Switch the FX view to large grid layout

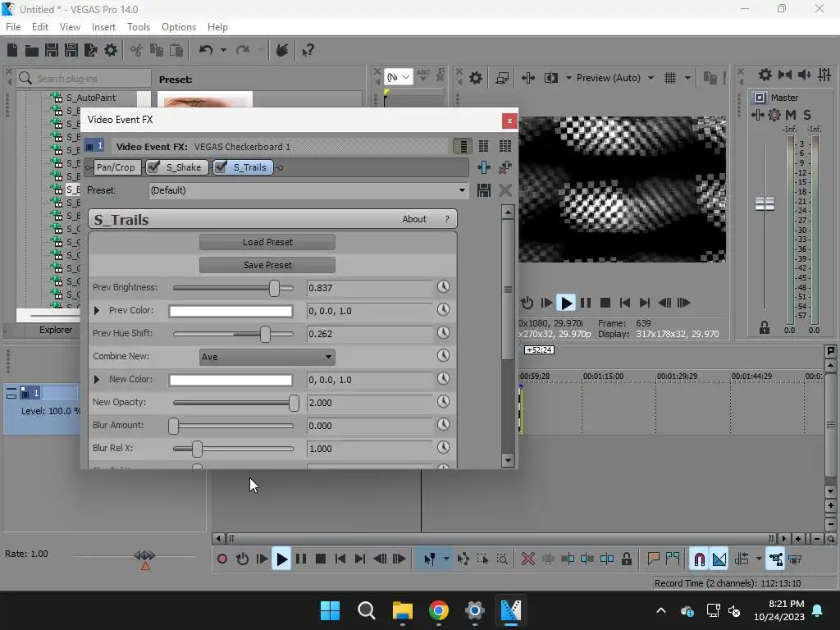504,146
